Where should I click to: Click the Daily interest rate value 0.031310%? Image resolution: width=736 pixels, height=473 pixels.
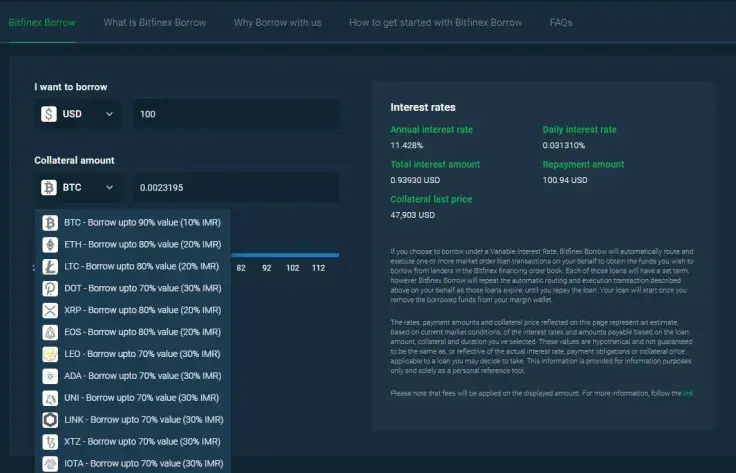click(x=564, y=145)
